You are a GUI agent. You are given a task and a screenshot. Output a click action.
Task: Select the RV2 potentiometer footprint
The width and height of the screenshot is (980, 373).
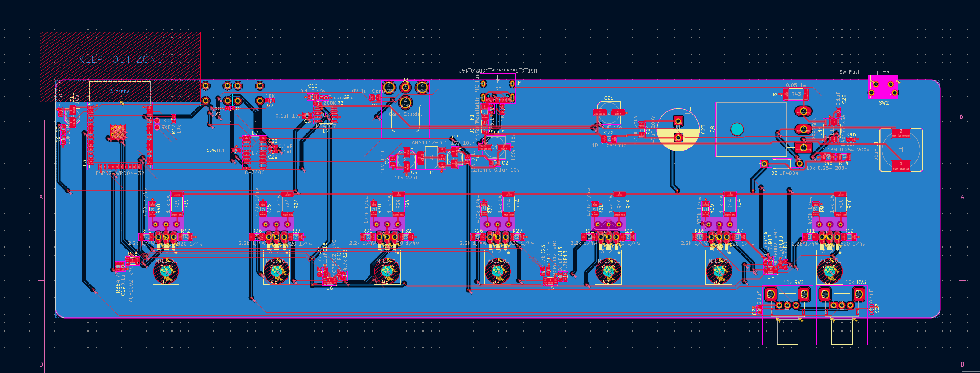coord(788,300)
